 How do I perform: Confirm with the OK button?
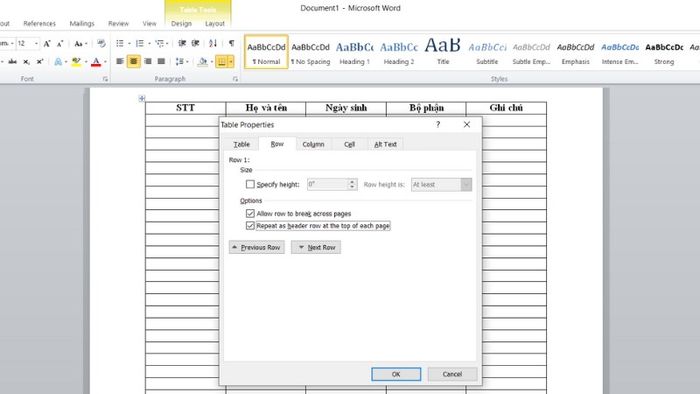click(396, 374)
